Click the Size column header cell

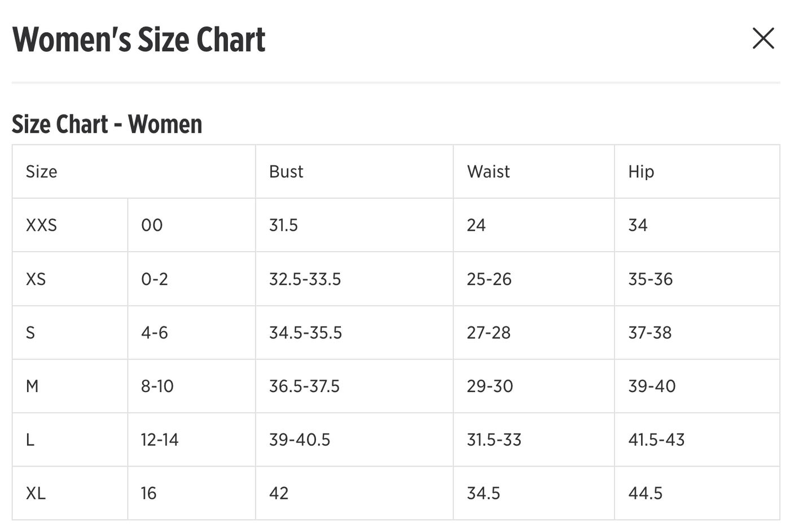point(134,172)
